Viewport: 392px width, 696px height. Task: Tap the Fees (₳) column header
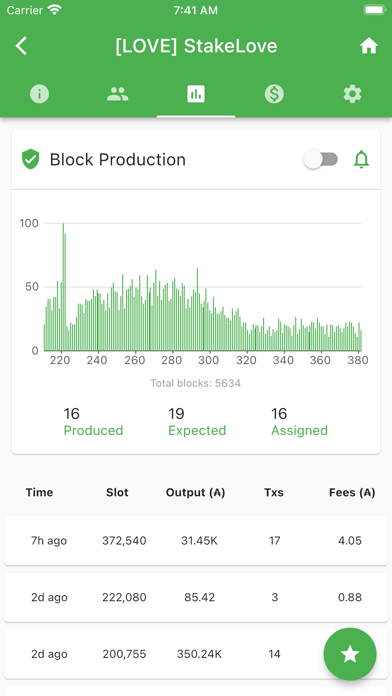(x=352, y=492)
